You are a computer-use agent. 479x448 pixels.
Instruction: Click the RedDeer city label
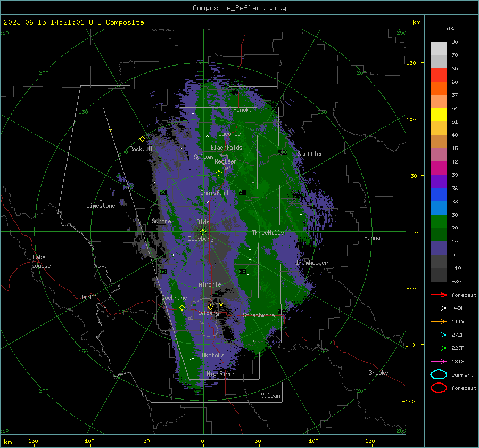pos(226,161)
